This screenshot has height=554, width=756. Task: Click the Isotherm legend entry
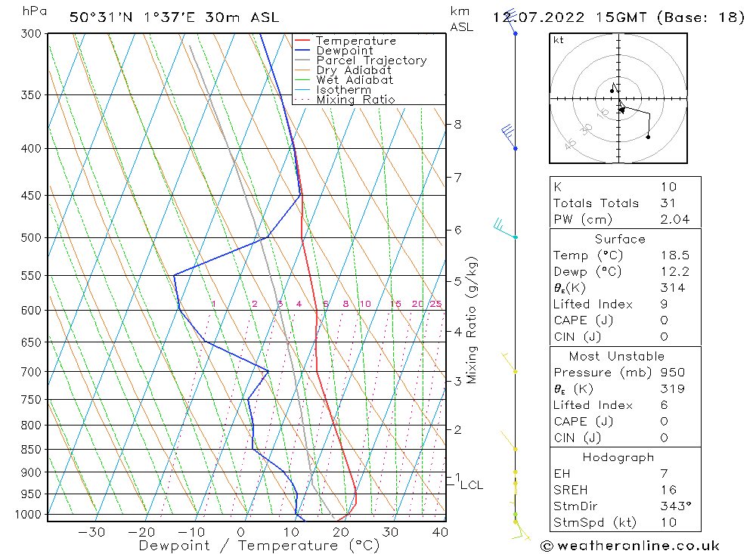pyautogui.click(x=333, y=90)
